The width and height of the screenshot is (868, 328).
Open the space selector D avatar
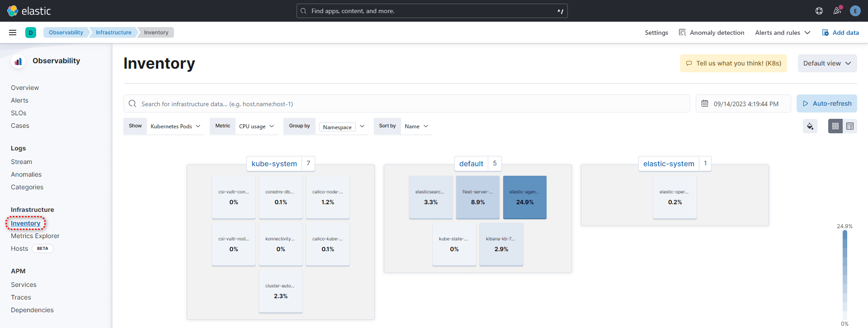(31, 33)
